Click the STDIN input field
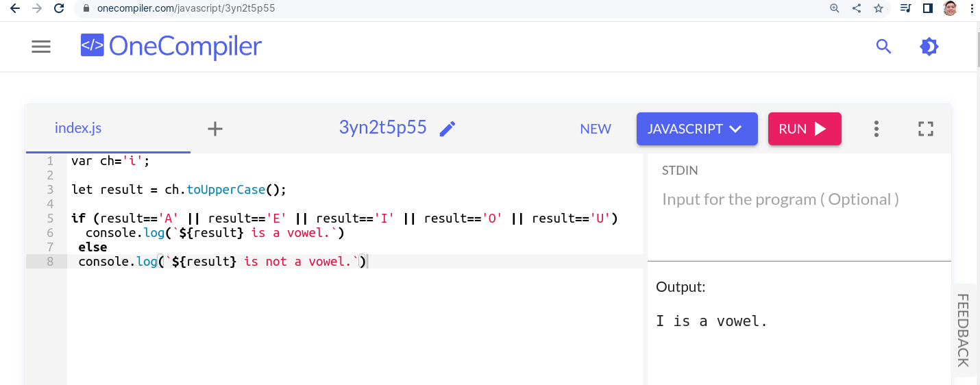This screenshot has width=980, height=385. pos(799,221)
